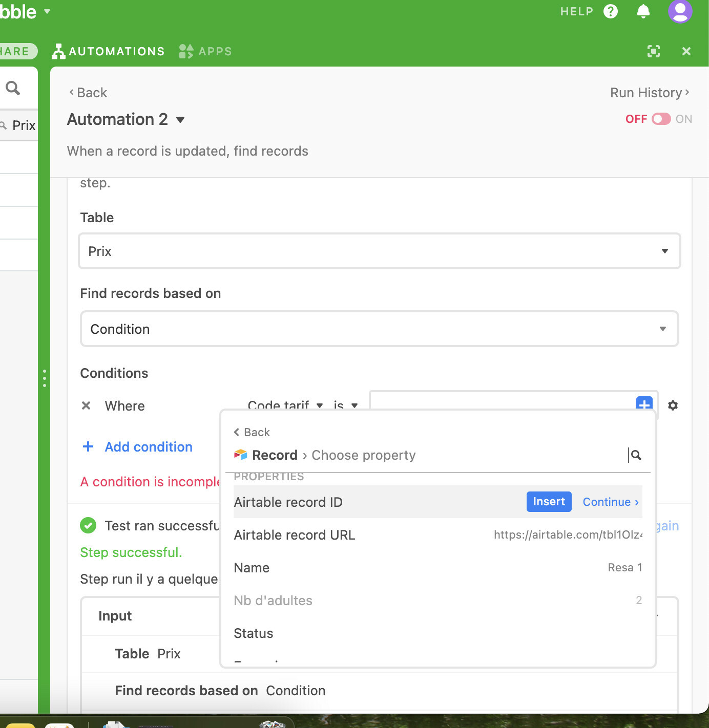
Task: Toggle the automation OFF/ON switch
Action: coord(661,119)
